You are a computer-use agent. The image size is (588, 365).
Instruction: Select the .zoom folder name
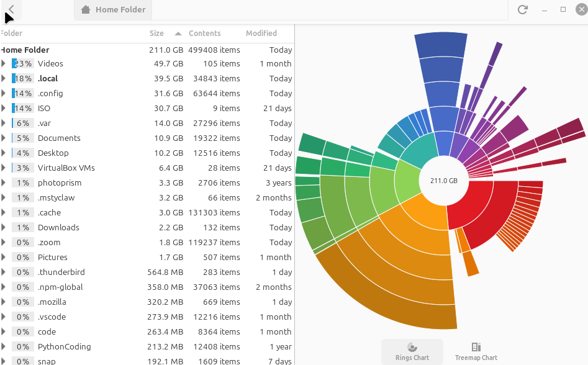[x=49, y=243]
